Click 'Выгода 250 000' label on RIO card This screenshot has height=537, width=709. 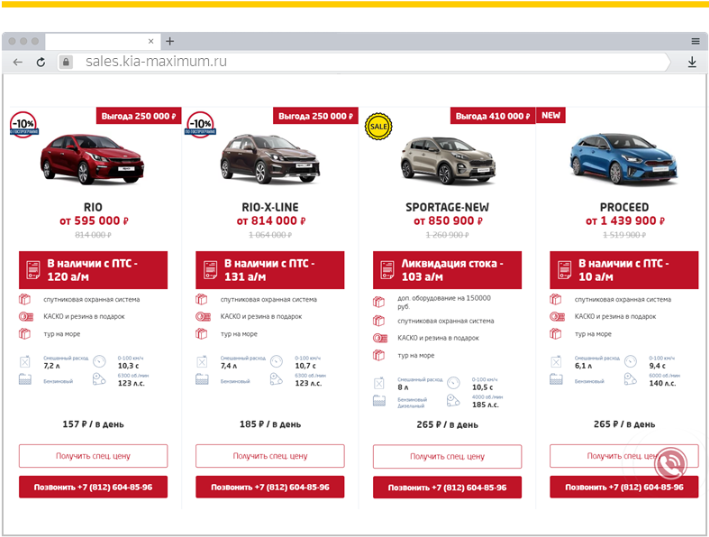(x=139, y=116)
